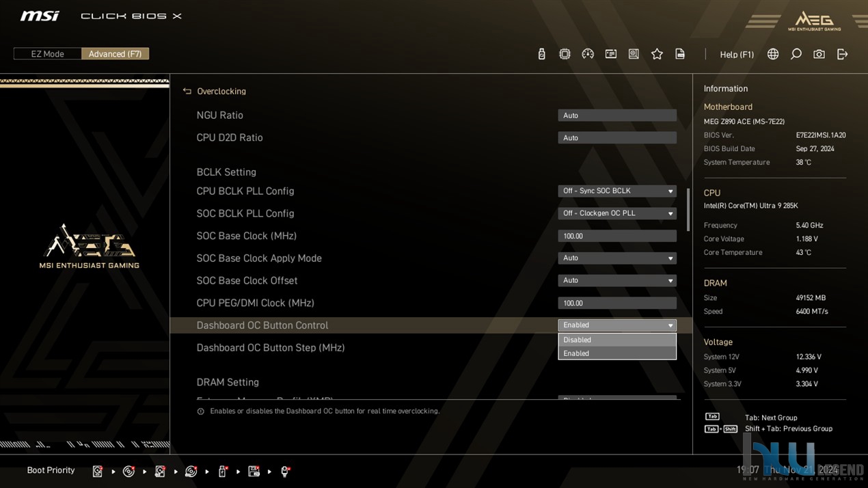Image resolution: width=868 pixels, height=488 pixels.
Task: Open the M-Flash USB drive icon
Action: click(x=541, y=54)
